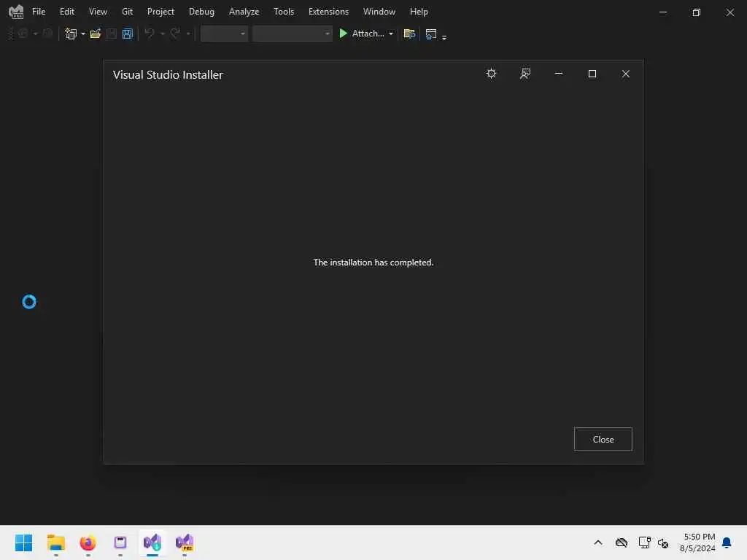The image size is (747, 560).
Task: Click the Undo toolbar icon
Action: coord(150,34)
